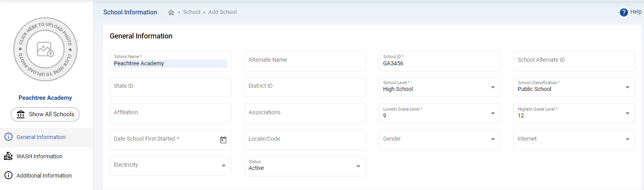Click the State ID input field
Image resolution: width=644 pixels, height=190 pixels.
coord(170,87)
